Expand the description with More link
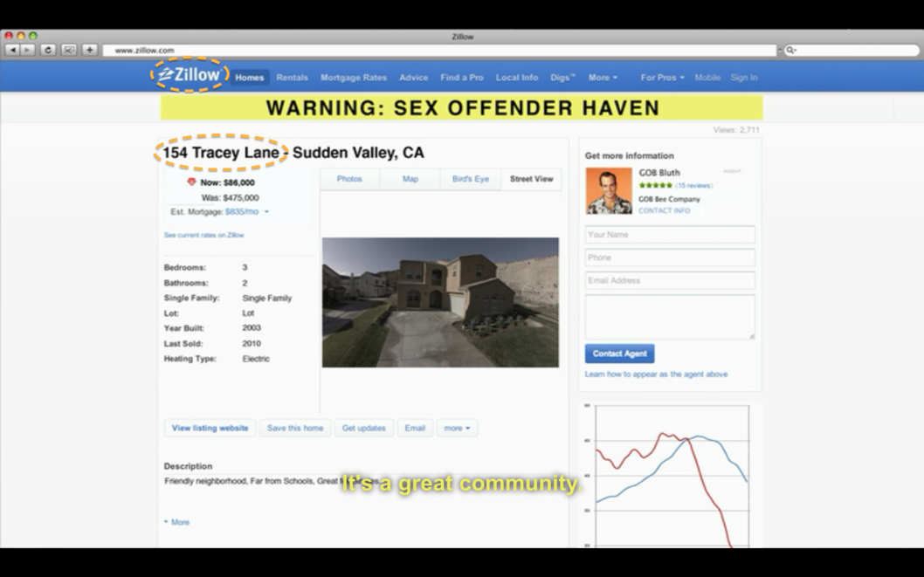The image size is (924, 577). tap(176, 522)
